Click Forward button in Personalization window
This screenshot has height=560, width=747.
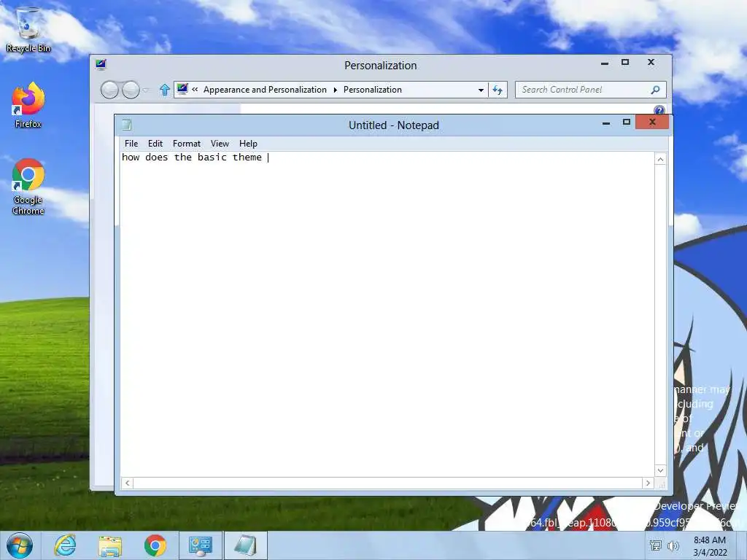[131, 90]
